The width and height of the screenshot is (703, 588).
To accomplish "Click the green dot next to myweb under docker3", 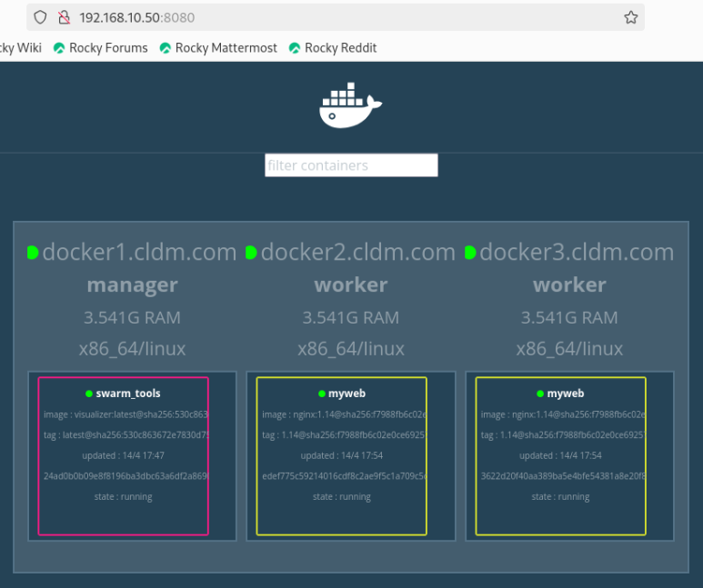I will point(540,394).
